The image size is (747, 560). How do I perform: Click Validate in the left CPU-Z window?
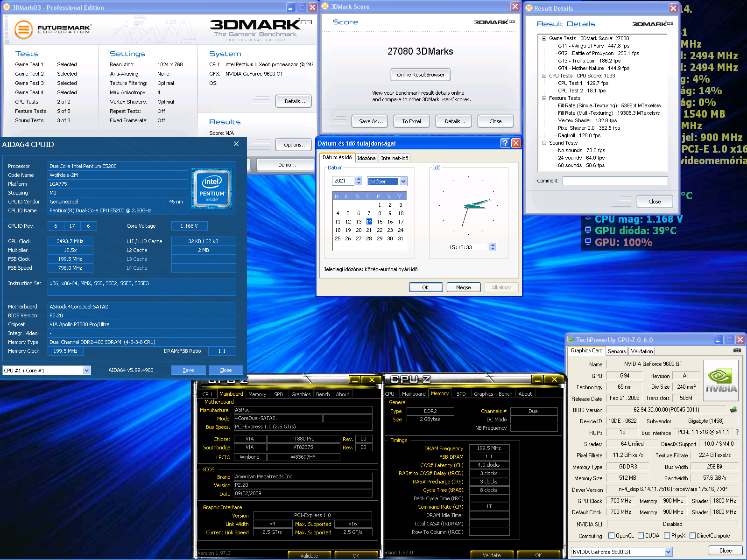click(309, 555)
